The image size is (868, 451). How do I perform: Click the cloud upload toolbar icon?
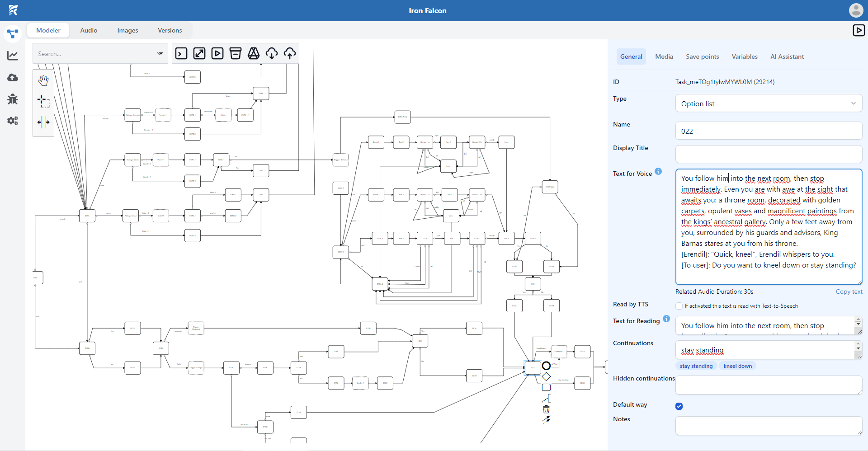[290, 53]
